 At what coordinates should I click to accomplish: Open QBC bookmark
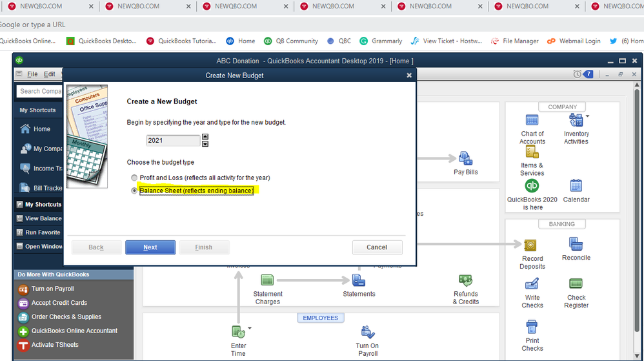(x=339, y=41)
